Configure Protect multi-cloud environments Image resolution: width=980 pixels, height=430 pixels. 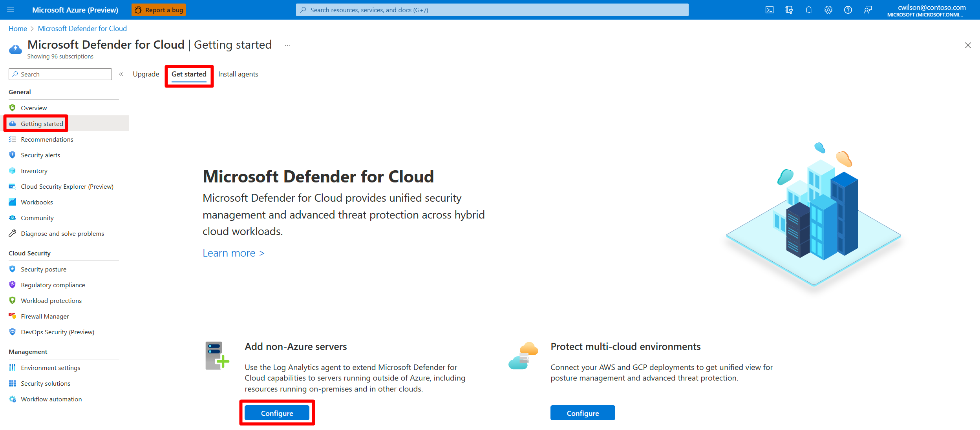click(x=582, y=413)
